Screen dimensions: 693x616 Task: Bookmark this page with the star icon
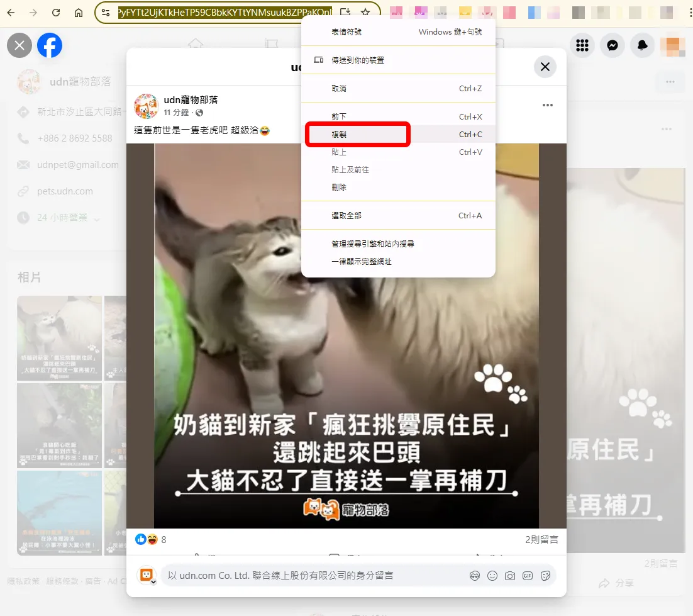(x=365, y=13)
